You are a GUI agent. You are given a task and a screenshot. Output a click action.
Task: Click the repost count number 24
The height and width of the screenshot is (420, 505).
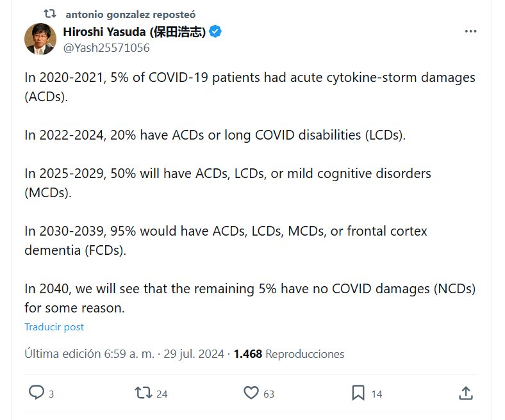click(x=161, y=394)
